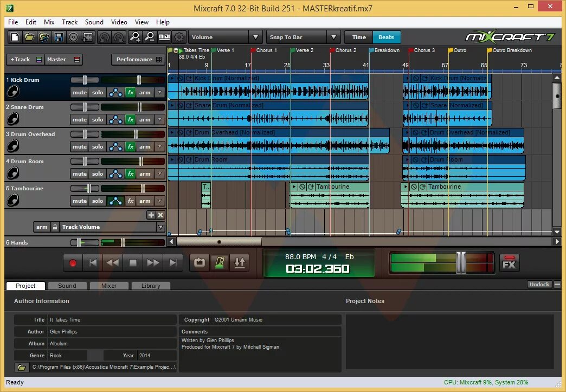Click the +Track button
Image resolution: width=566 pixels, height=392 pixels.
tap(24, 60)
